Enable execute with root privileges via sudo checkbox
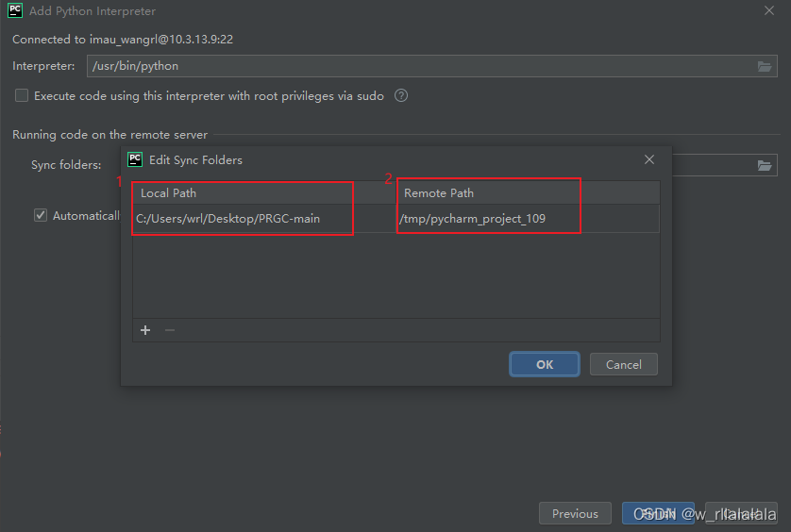The image size is (791, 532). click(22, 95)
